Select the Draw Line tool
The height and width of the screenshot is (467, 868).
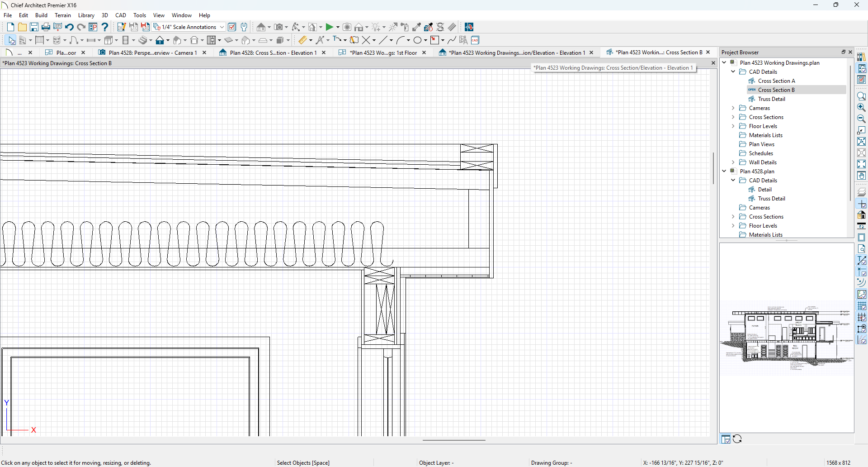(383, 40)
